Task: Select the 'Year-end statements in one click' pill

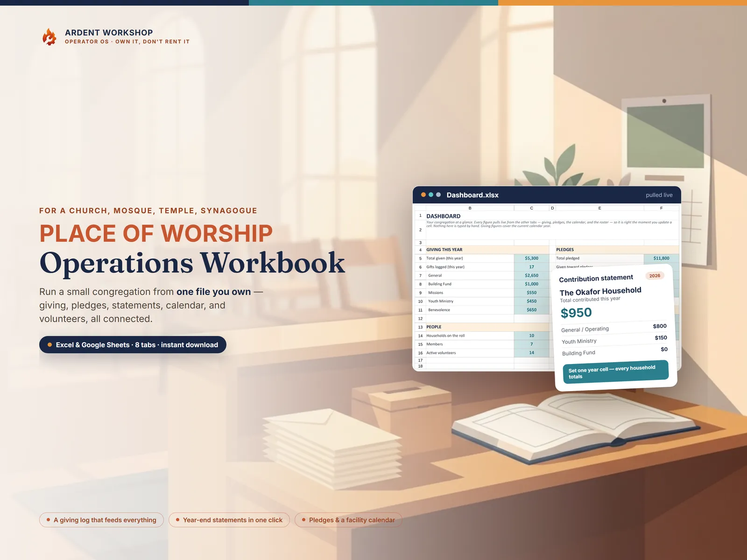Action: (x=229, y=520)
